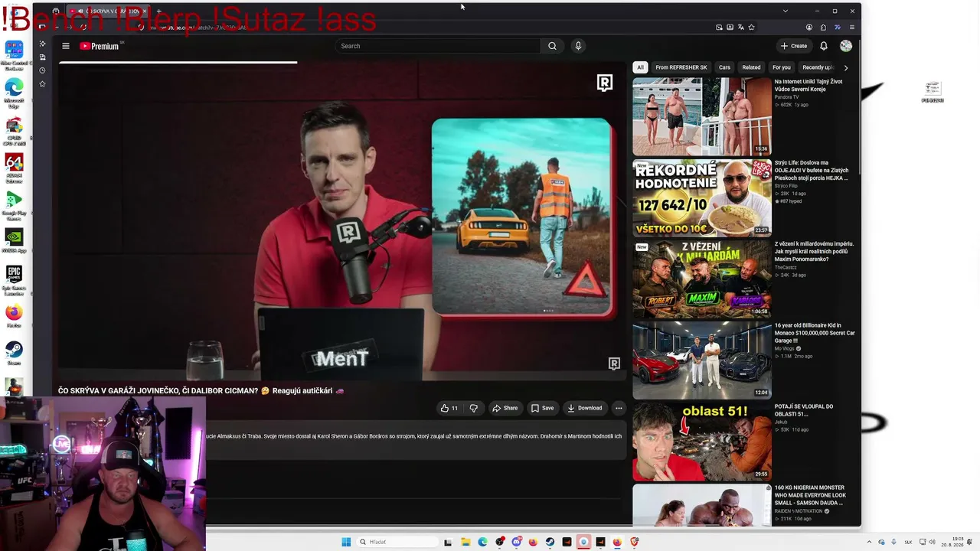980x551 pixels.
Task: Open NVIDIA App desktop shortcut
Action: click(x=14, y=240)
